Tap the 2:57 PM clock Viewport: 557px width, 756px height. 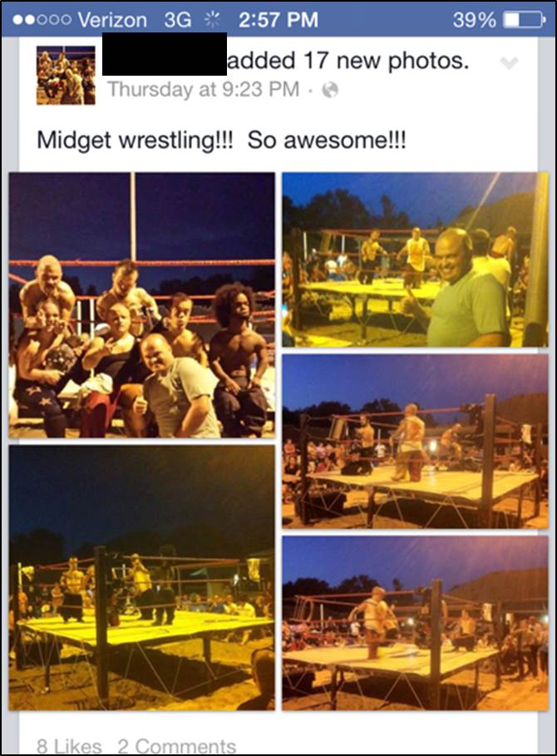(278, 20)
